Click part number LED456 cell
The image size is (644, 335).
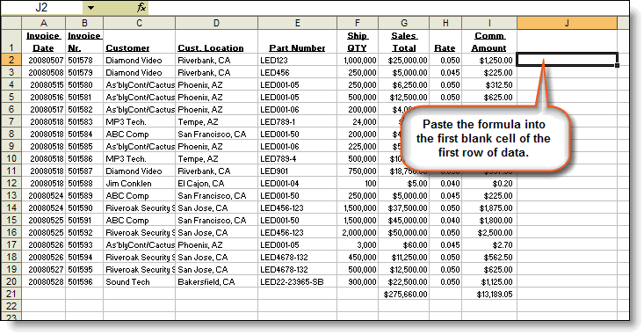pos(297,72)
